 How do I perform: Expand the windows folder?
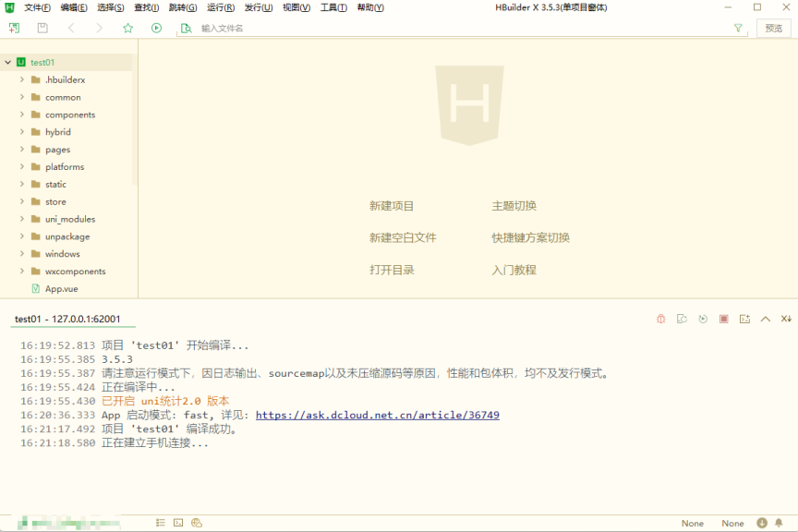(22, 253)
